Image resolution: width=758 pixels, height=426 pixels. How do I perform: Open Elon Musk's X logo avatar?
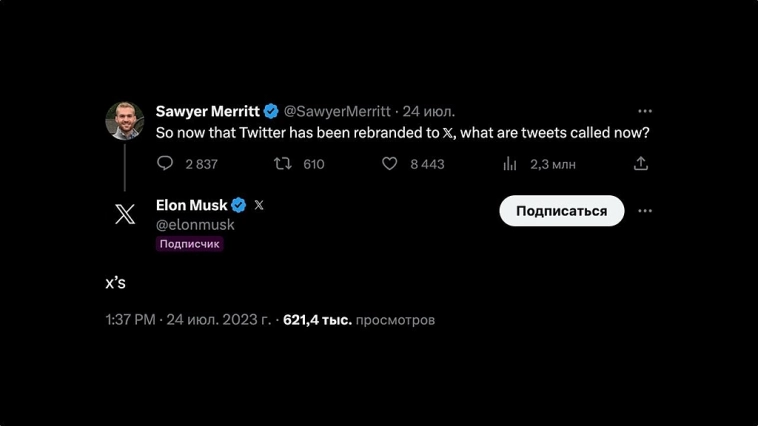(125, 214)
